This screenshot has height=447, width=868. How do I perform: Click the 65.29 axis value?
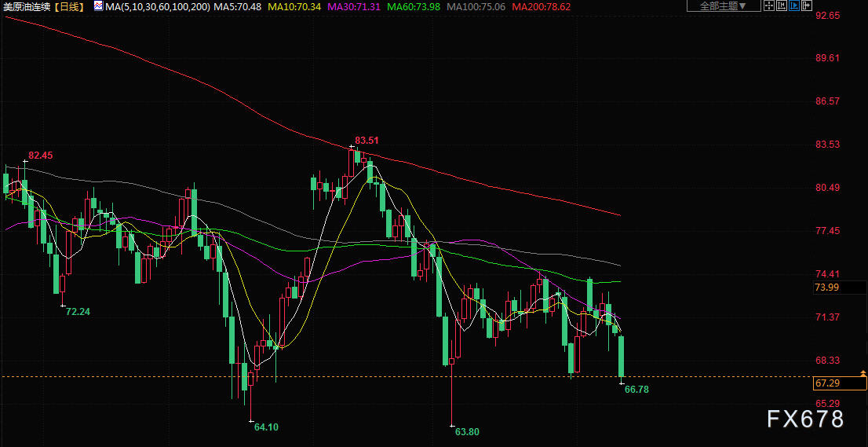click(828, 403)
